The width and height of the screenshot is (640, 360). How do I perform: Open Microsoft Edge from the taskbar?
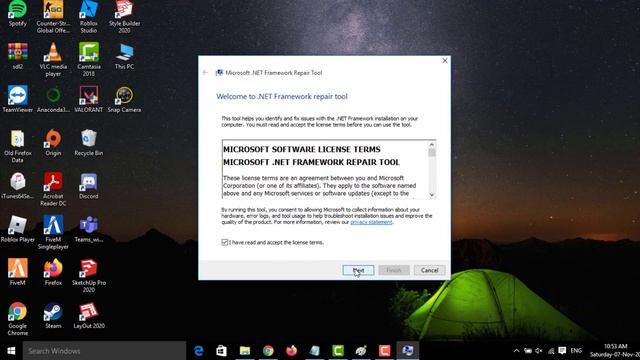coord(199,351)
